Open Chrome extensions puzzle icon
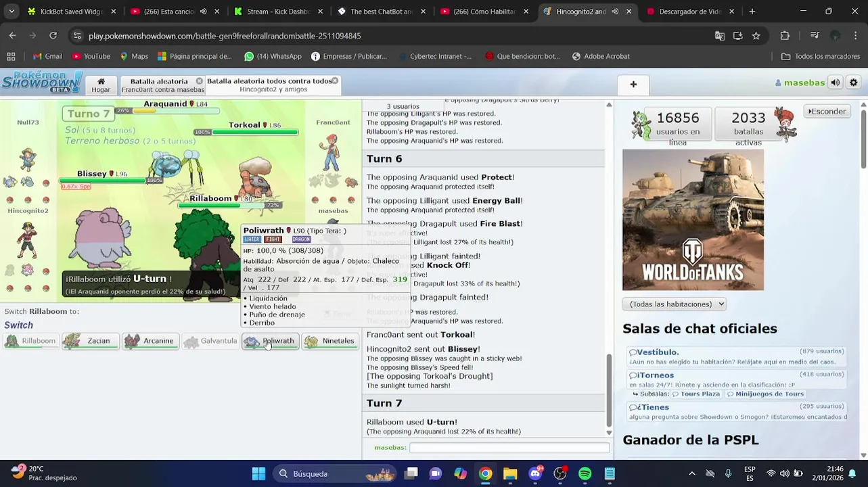Screen dimensions: 868x487 pos(785,36)
